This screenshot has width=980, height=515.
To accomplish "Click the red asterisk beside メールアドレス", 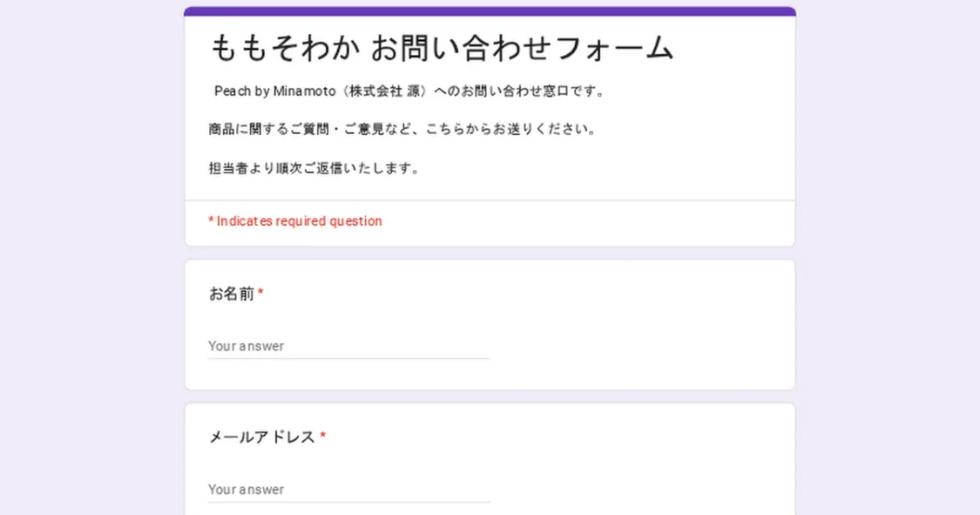I will (x=323, y=436).
